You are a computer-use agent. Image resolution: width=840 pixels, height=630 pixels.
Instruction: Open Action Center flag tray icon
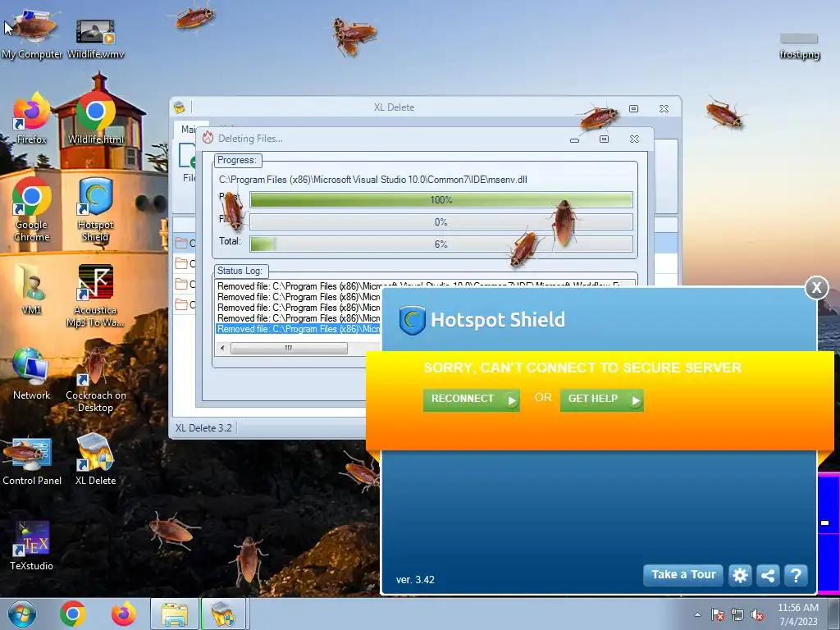click(x=717, y=614)
